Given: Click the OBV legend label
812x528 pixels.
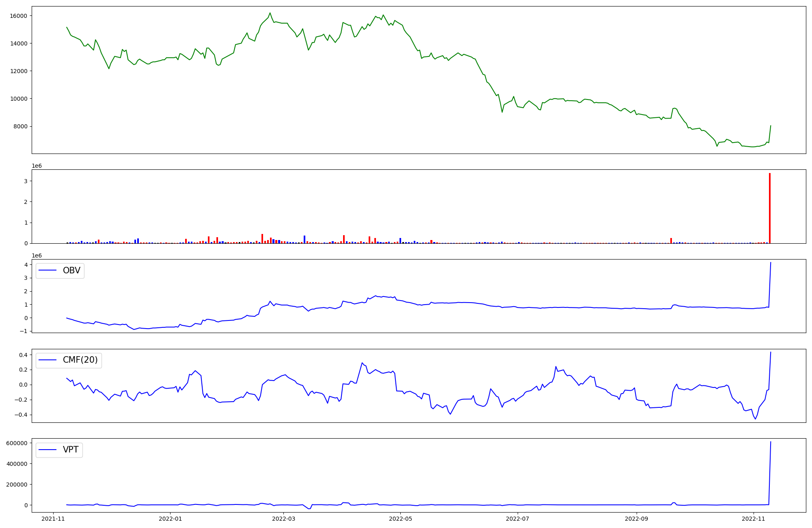Looking at the screenshot, I should pyautogui.click(x=71, y=270).
